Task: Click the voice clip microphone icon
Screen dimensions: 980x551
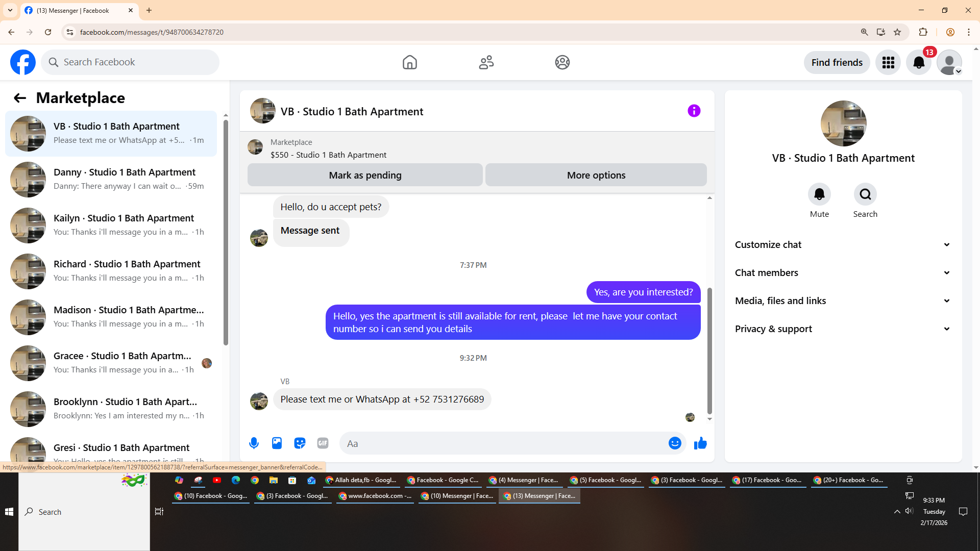Action: pyautogui.click(x=254, y=443)
